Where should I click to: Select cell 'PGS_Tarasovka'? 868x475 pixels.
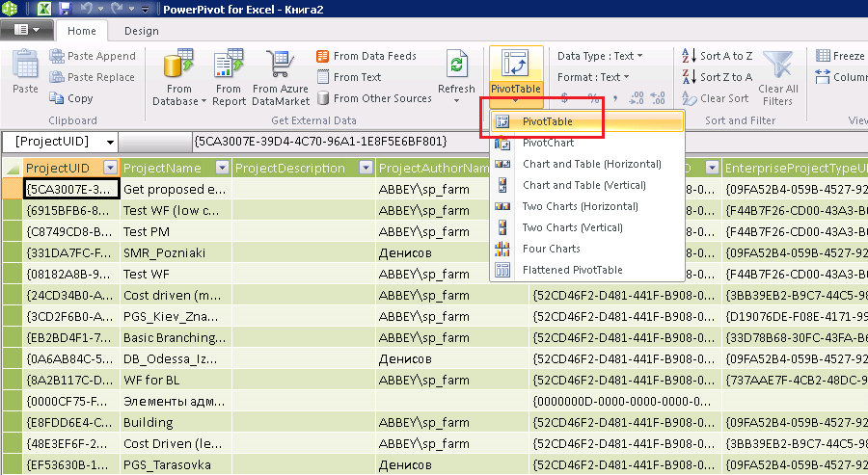pyautogui.click(x=176, y=465)
